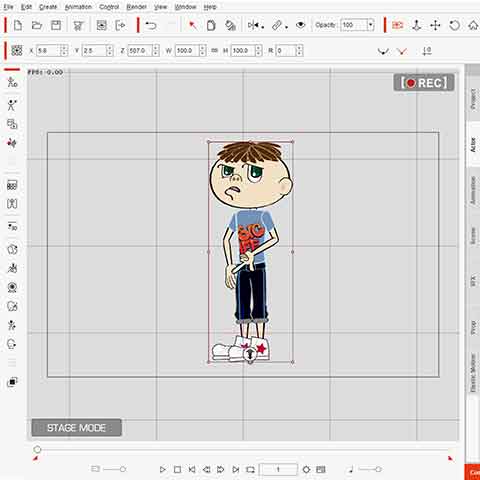Click the R rotation input field
This screenshot has width=480, height=480.
tap(286, 51)
